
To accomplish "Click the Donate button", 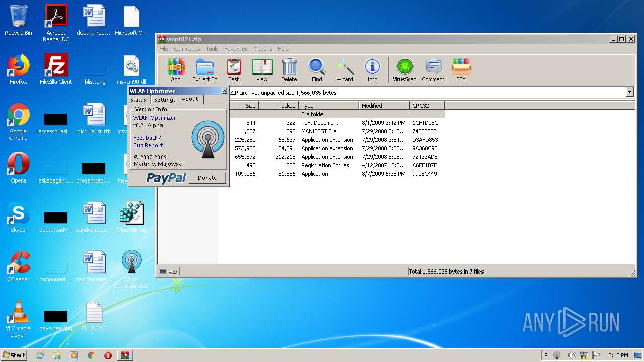I will point(207,178).
